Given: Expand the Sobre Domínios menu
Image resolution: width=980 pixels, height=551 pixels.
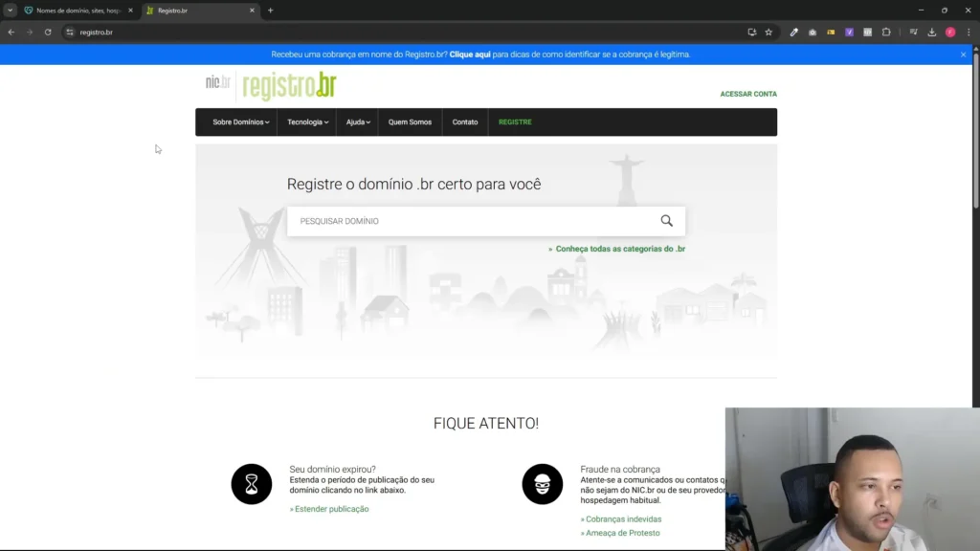Looking at the screenshot, I should 240,121.
